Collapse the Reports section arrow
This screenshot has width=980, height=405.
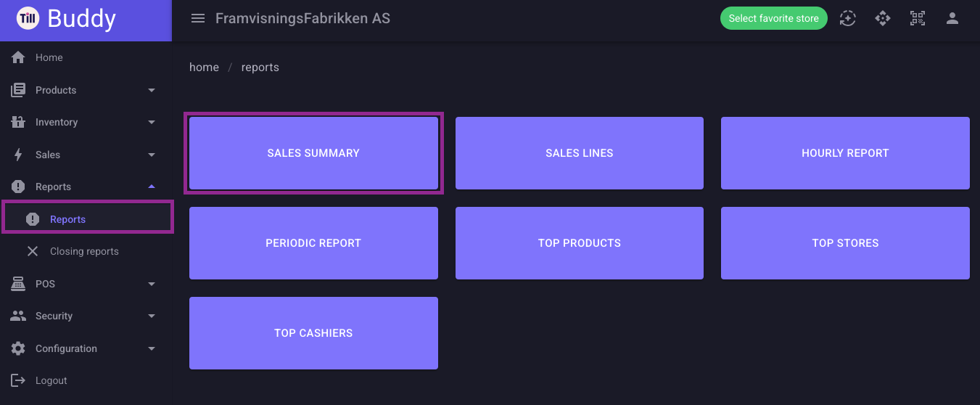pyautogui.click(x=152, y=187)
